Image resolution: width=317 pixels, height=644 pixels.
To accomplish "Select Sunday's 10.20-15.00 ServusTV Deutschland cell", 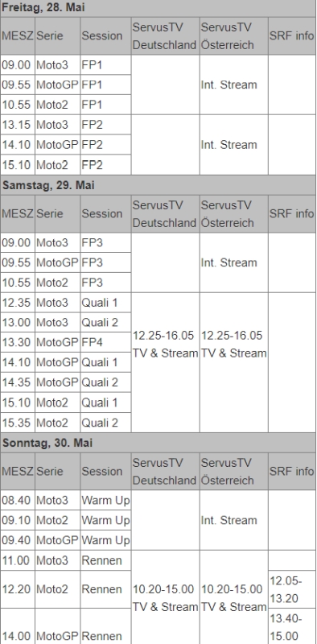I will coord(165,597).
